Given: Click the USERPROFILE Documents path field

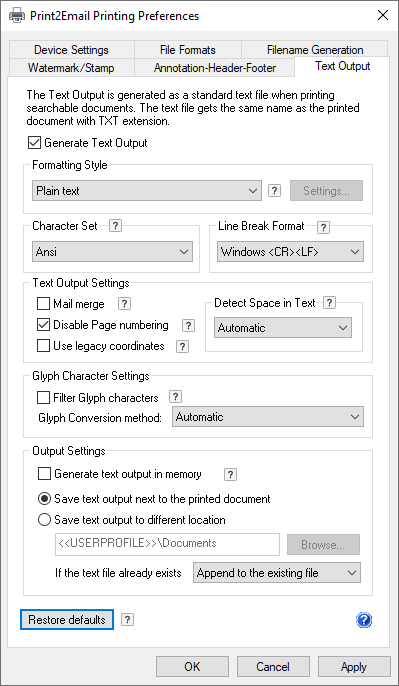Looking at the screenshot, I should click(168, 544).
